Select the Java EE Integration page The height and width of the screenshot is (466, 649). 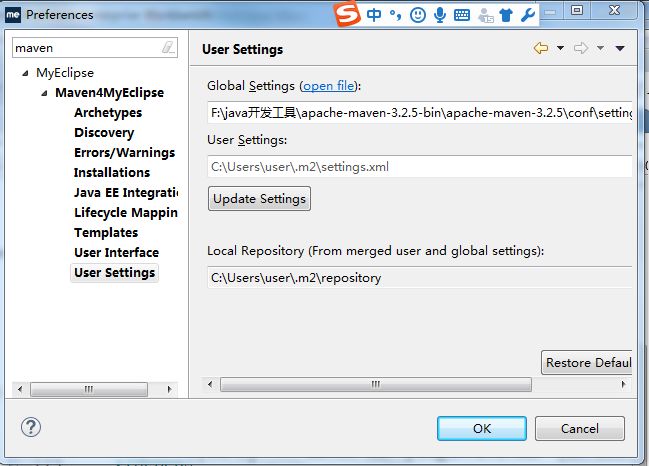click(x=126, y=192)
